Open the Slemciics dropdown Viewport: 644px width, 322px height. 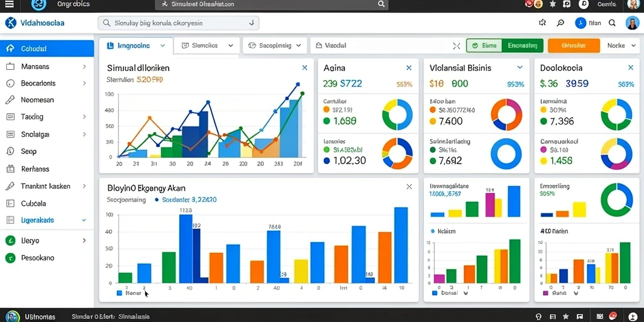[x=207, y=45]
